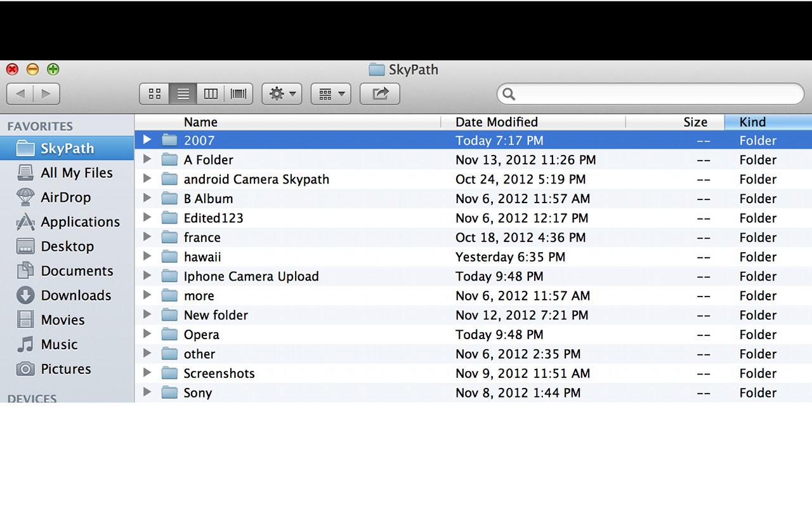Viewport: 812px width, 508px height.
Task: Open AirDrop from the sidebar
Action: (65, 197)
